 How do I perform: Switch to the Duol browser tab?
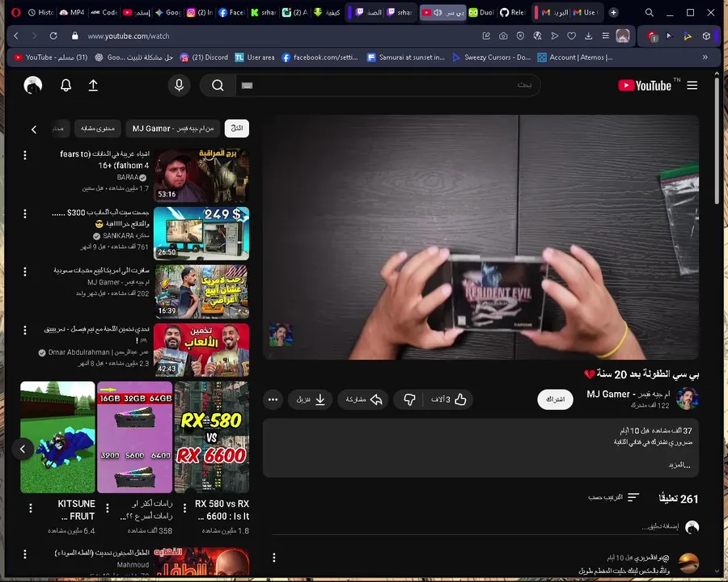pos(481,13)
